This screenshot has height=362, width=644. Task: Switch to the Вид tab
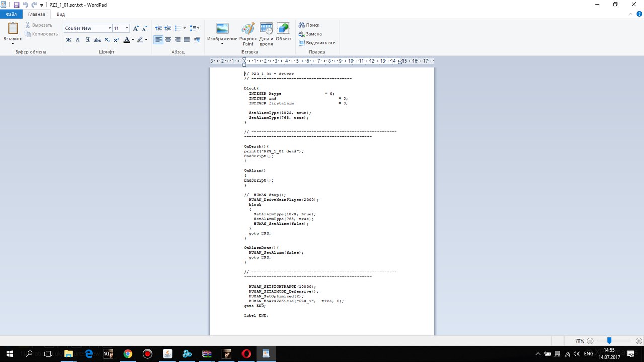click(x=60, y=14)
